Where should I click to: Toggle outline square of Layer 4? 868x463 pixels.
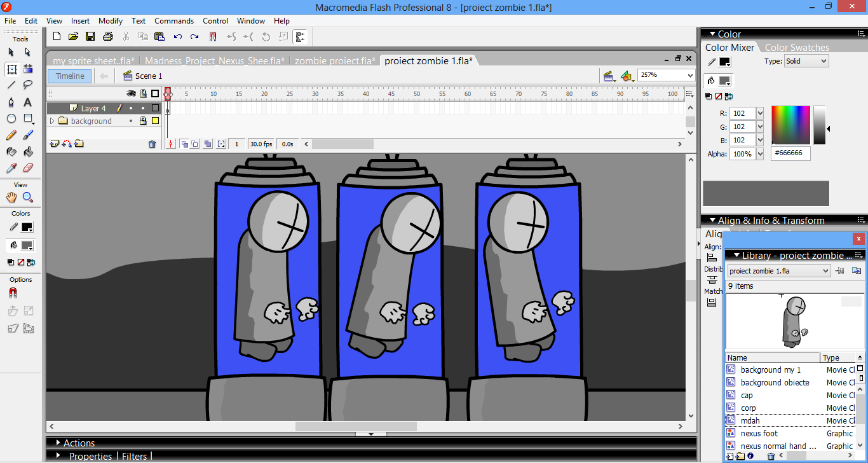pyautogui.click(x=155, y=108)
